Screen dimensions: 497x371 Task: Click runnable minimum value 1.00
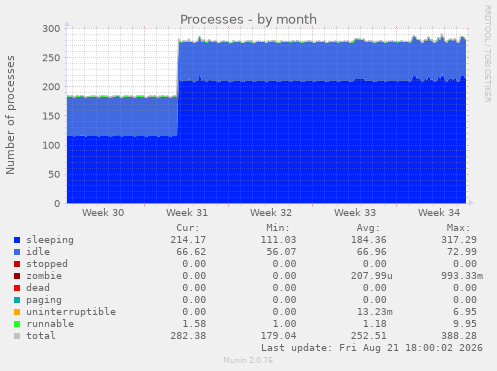pos(284,324)
